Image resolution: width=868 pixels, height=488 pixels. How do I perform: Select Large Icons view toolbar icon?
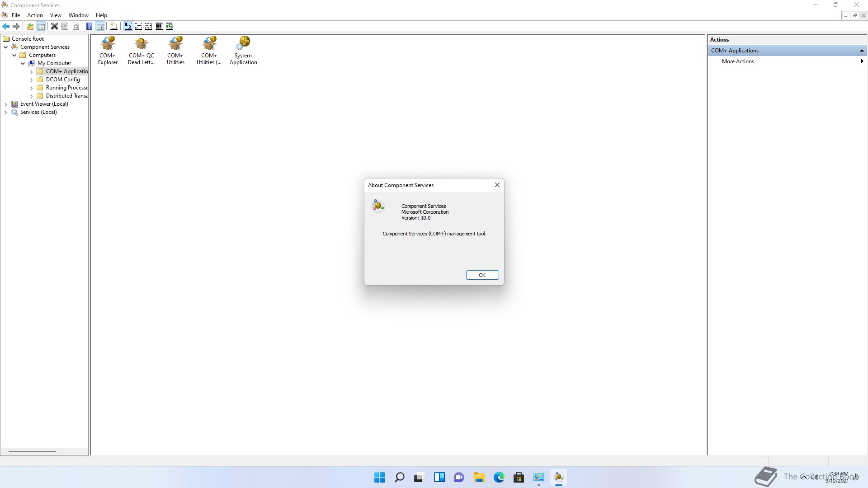(128, 26)
